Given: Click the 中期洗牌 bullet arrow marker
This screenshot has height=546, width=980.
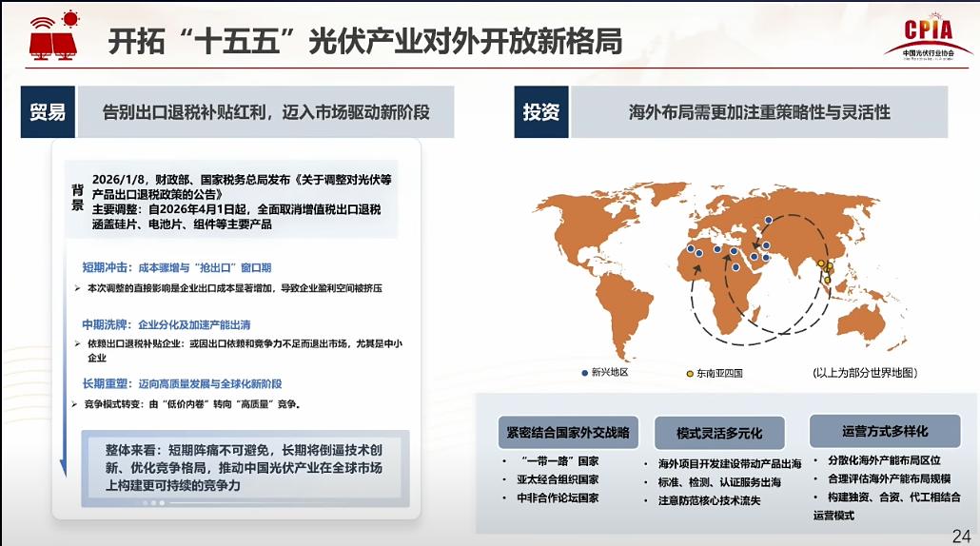Looking at the screenshot, I should click(77, 343).
